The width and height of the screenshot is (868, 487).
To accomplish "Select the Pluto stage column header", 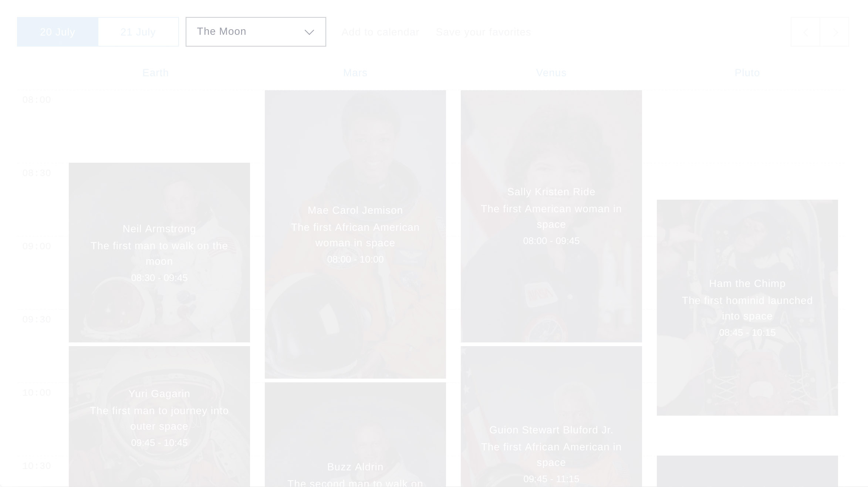I will click(747, 73).
